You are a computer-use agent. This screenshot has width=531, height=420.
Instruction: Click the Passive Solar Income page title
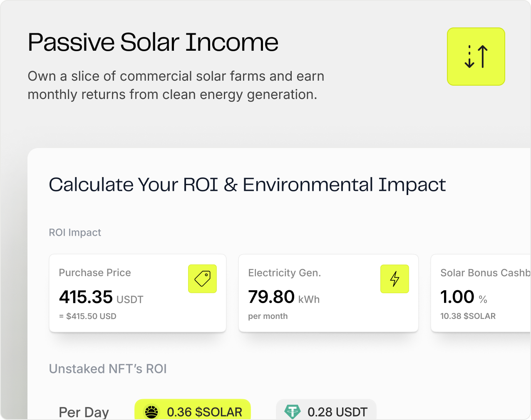(153, 42)
